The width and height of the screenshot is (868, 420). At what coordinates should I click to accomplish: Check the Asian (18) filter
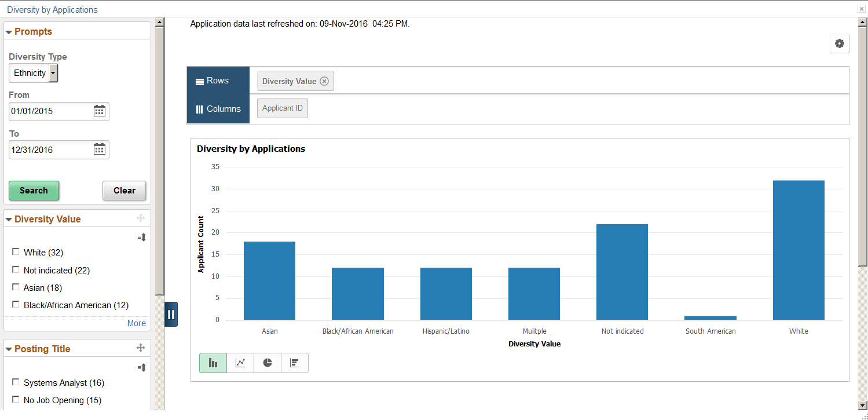[16, 287]
